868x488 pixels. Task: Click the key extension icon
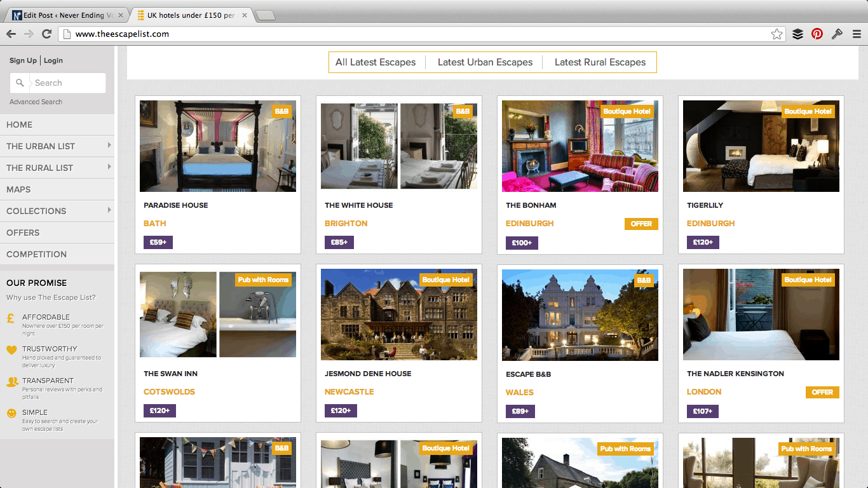coord(837,34)
